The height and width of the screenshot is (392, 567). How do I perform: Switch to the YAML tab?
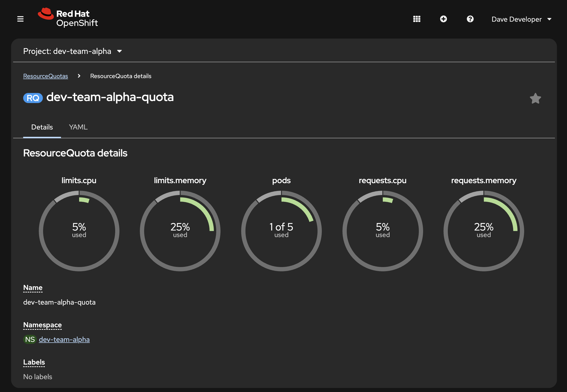coord(78,127)
